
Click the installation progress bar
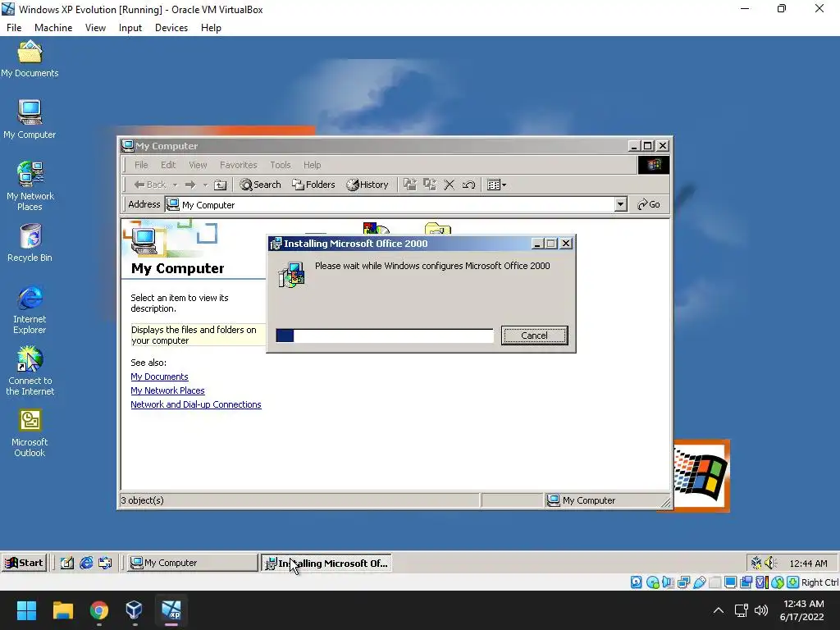[x=384, y=336]
